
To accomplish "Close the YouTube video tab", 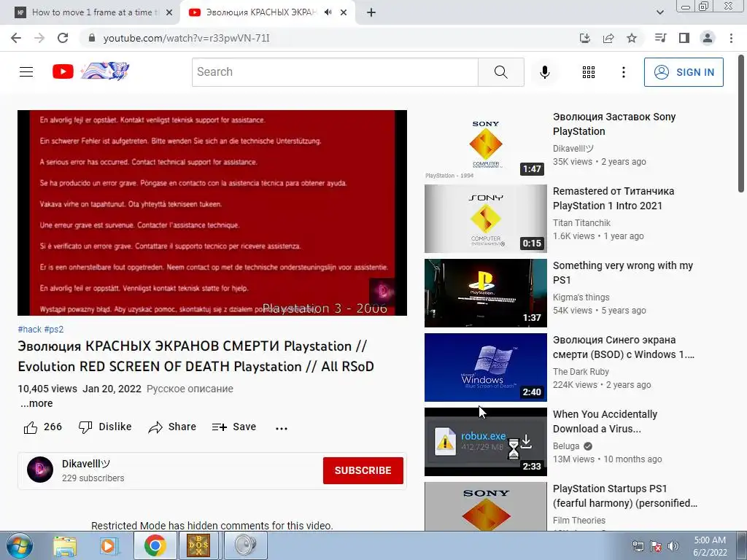I will point(344,13).
